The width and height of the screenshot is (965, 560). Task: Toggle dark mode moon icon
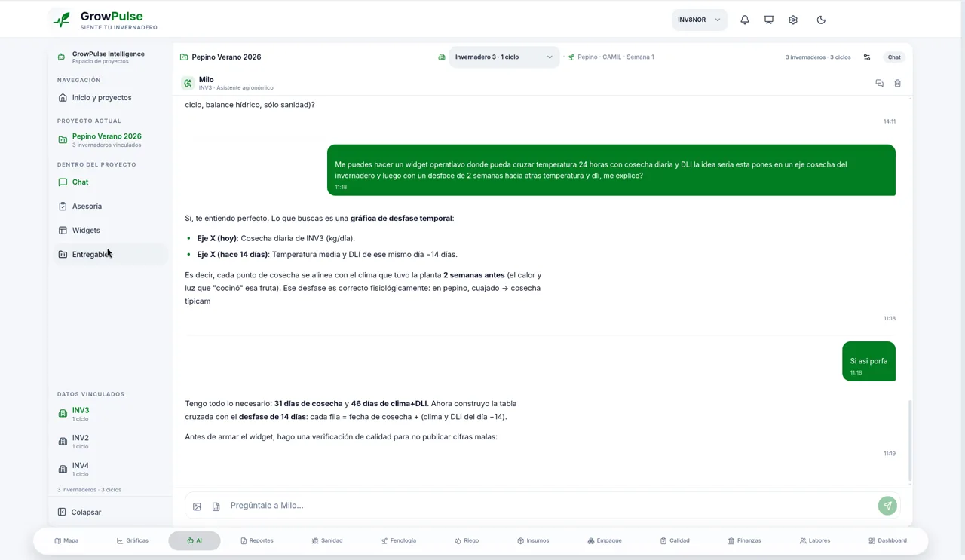pyautogui.click(x=821, y=20)
